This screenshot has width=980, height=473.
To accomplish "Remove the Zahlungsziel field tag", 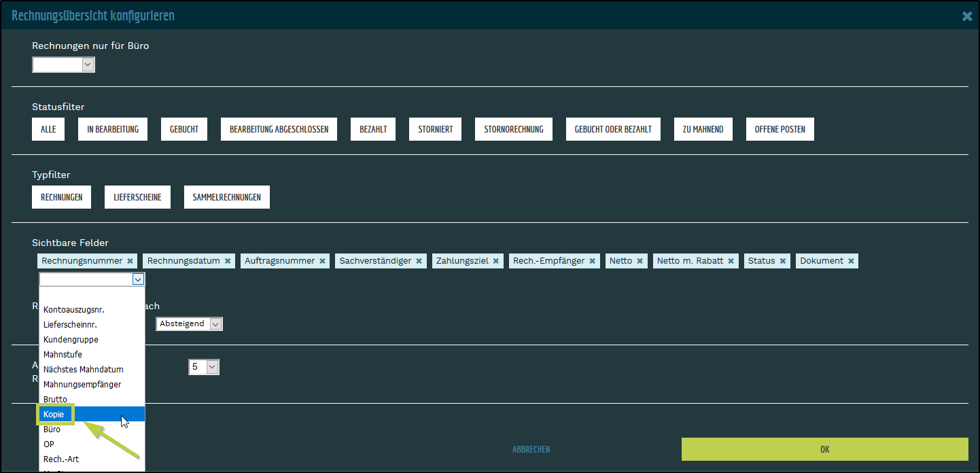I will coord(496,261).
